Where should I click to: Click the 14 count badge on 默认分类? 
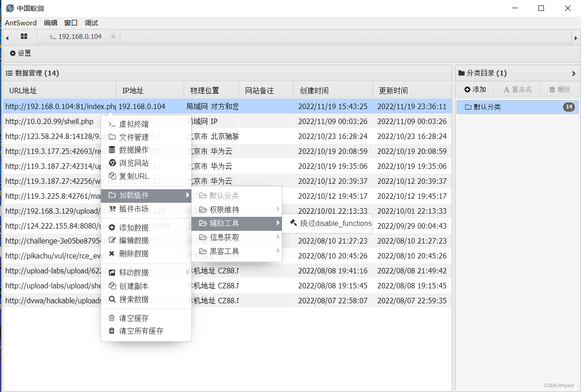(x=569, y=107)
